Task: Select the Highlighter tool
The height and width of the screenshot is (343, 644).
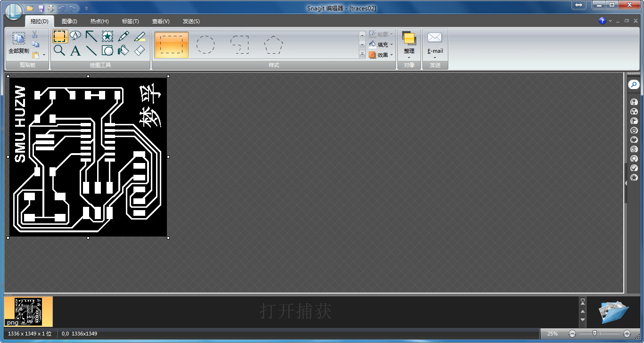Action: tap(140, 36)
